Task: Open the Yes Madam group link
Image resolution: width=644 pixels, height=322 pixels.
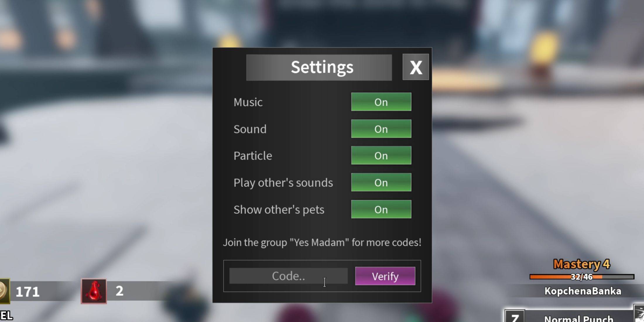Action: point(322,242)
